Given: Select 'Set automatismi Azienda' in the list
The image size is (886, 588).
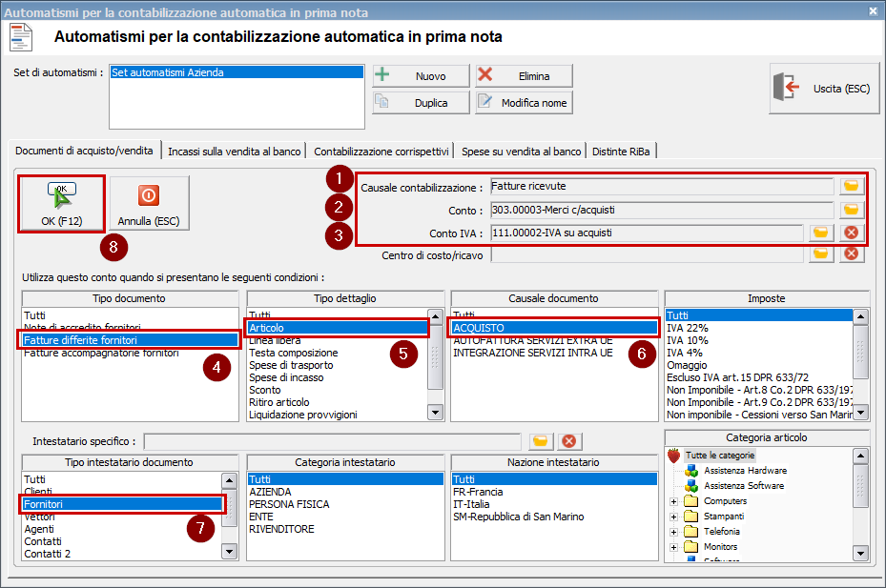Looking at the screenshot, I should point(237,72).
